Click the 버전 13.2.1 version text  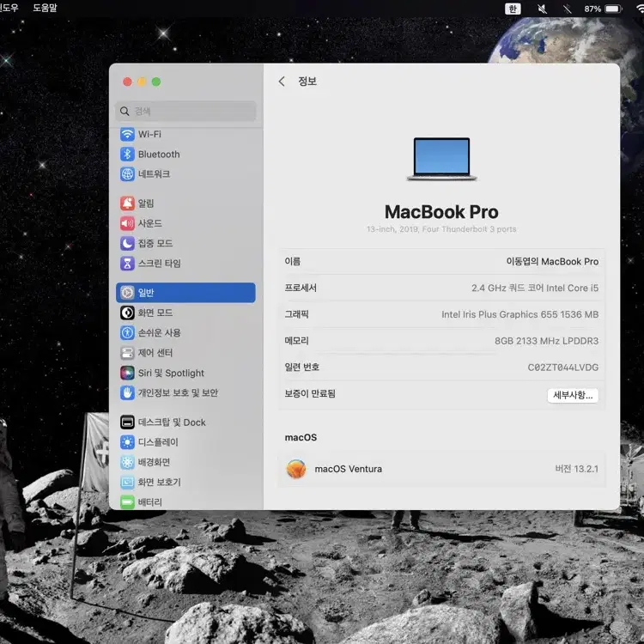pos(576,469)
